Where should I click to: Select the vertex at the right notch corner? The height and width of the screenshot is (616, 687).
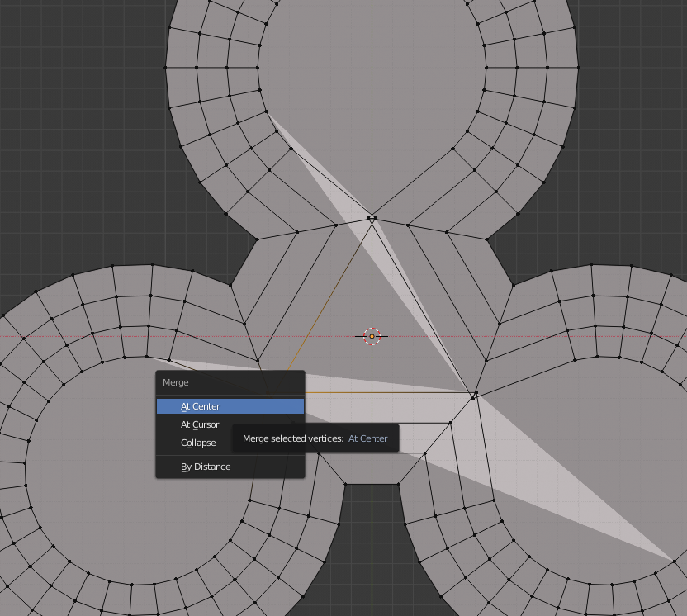[487, 240]
